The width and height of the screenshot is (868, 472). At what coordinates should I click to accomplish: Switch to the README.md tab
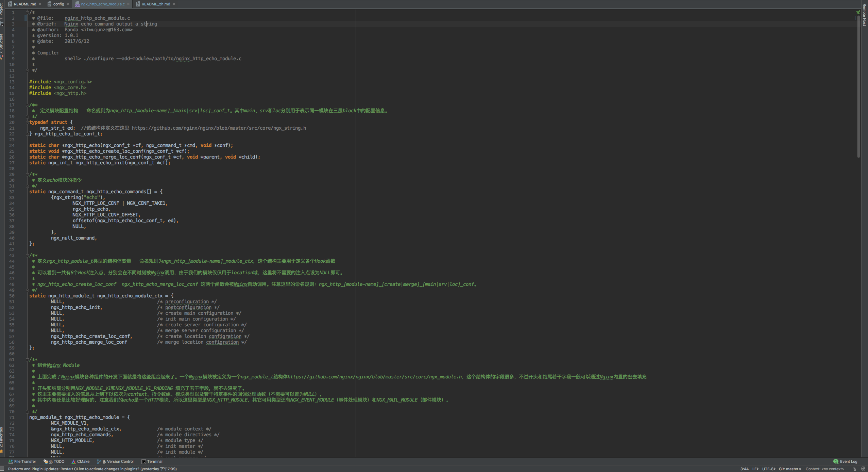tap(25, 4)
